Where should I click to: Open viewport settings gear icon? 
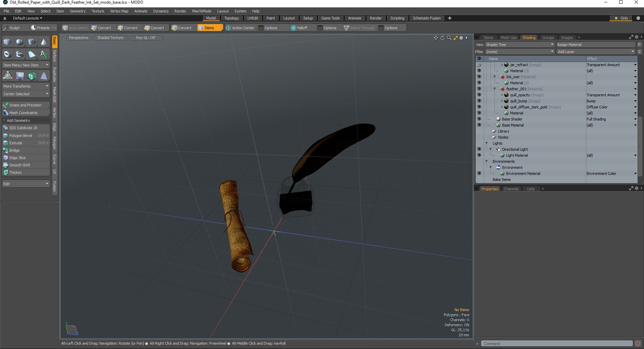tap(461, 38)
